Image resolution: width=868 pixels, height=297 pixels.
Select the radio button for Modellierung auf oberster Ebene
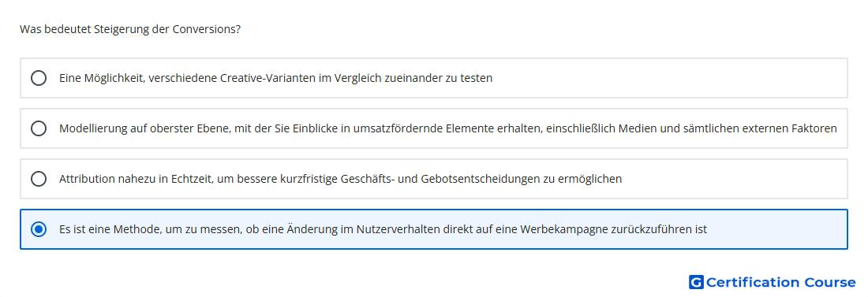[x=39, y=128]
